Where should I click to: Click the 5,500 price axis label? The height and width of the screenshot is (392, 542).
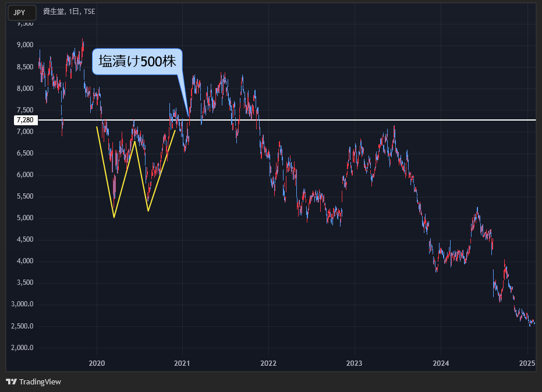pyautogui.click(x=25, y=196)
